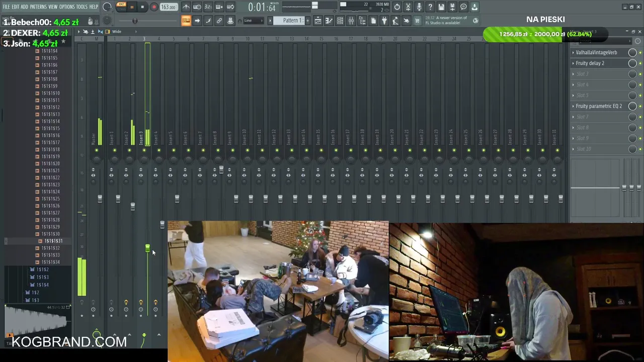
Task: Open the ADD menu
Action: [x=24, y=7]
